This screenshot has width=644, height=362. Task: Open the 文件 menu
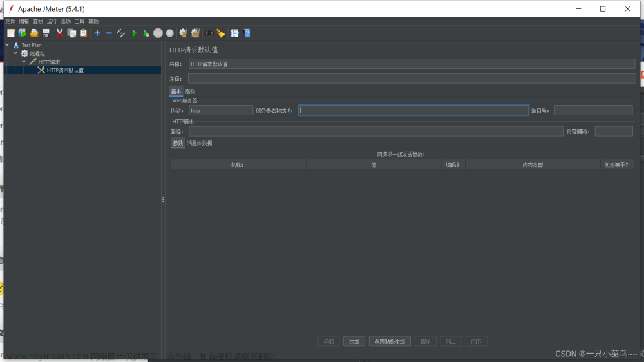pos(10,21)
